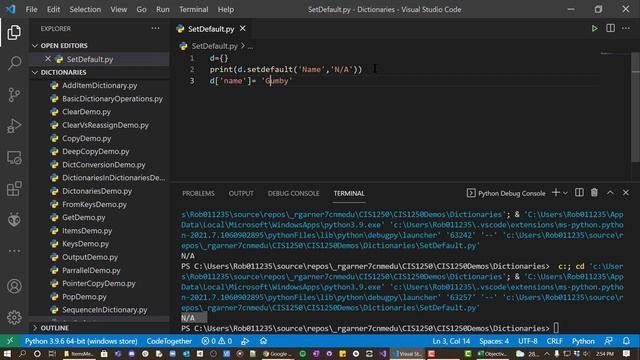Viewport: 640px width, 360px height.
Task: Change file encoding UTF-8
Action: click(x=528, y=341)
